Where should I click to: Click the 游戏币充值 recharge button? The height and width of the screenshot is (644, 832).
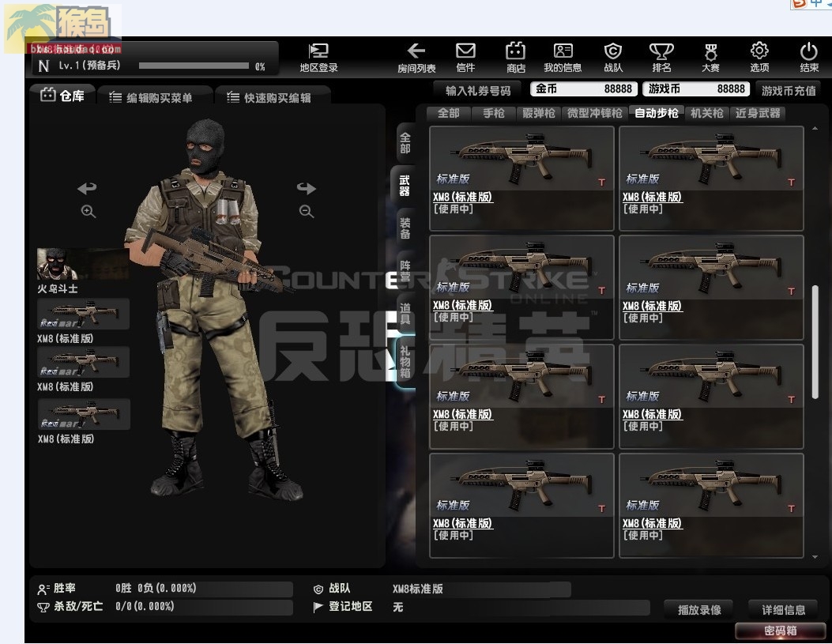coord(789,91)
